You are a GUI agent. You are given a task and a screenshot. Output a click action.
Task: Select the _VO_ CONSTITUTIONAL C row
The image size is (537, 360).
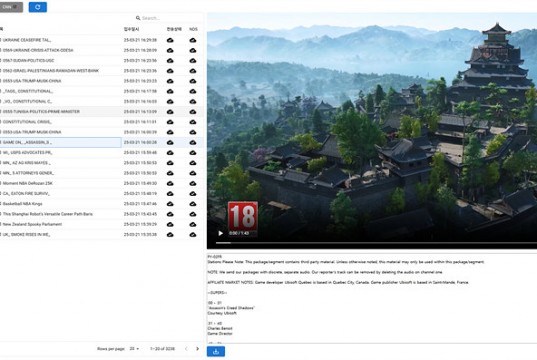pos(102,101)
